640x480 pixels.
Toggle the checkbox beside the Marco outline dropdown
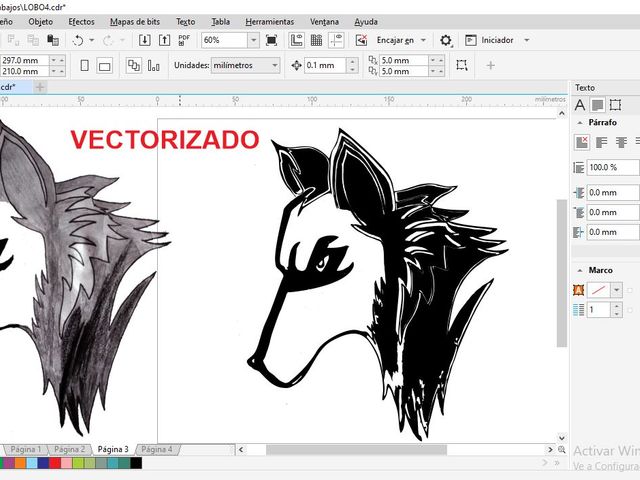(x=629, y=290)
